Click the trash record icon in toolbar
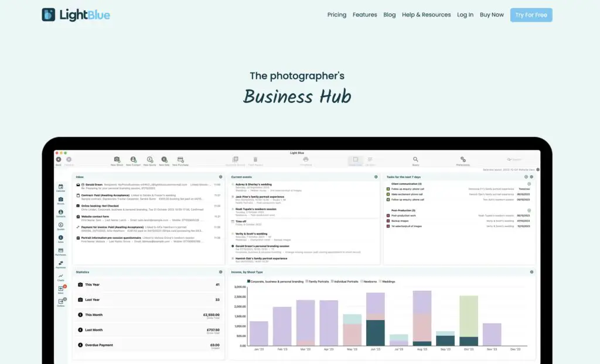Screen dimensions: 600x364 pyautogui.click(x=255, y=159)
